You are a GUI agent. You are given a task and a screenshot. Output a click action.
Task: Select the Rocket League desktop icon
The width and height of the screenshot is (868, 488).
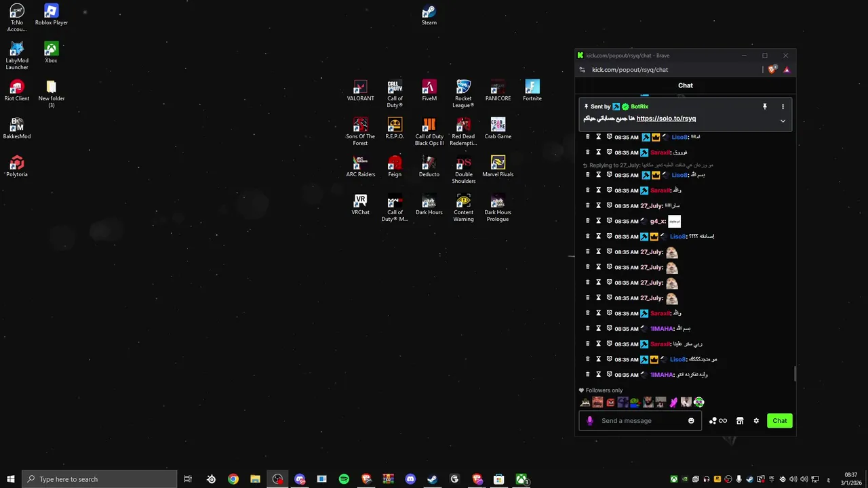(463, 94)
